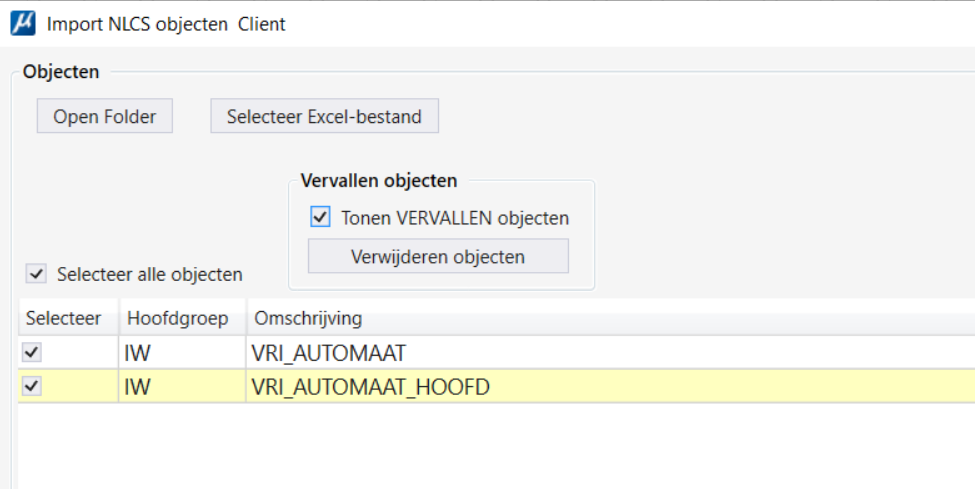Select the VRI_AUTOMAAT_HOOFD description cell

pyautogui.click(x=611, y=386)
